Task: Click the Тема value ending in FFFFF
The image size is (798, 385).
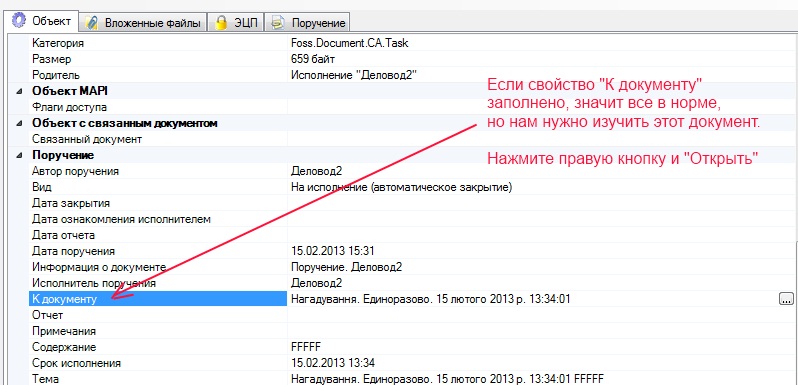Action: (x=447, y=379)
